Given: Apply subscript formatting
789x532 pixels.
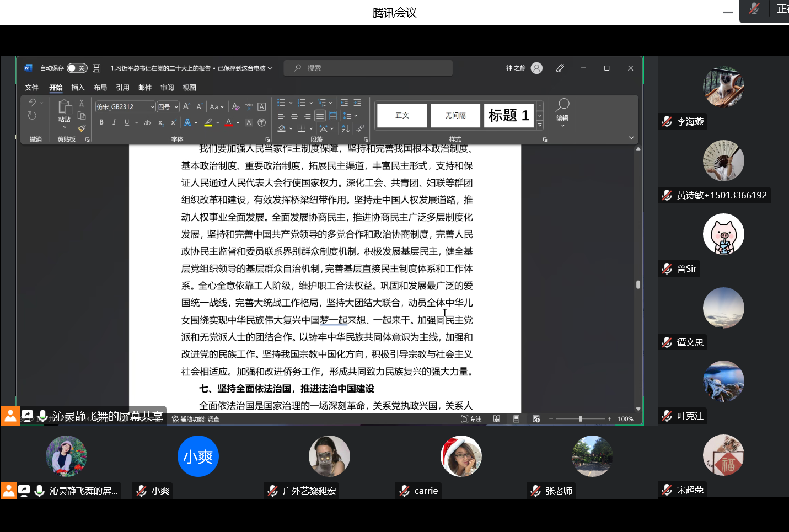Looking at the screenshot, I should coord(160,122).
